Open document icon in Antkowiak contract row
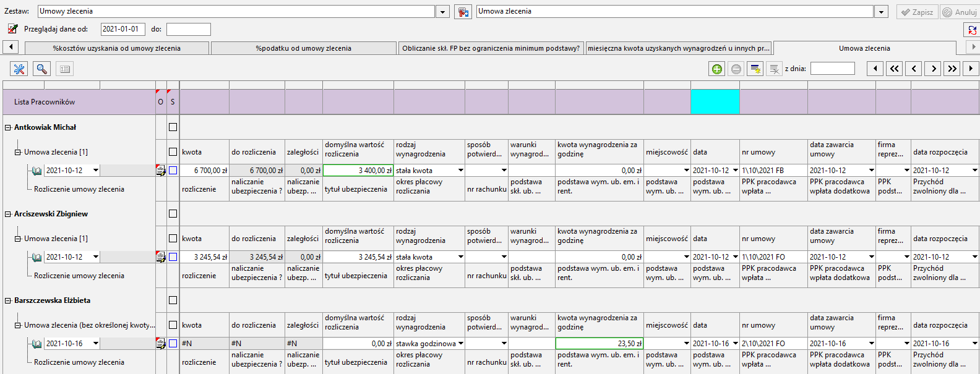Image resolution: width=980 pixels, height=374 pixels. tap(161, 171)
